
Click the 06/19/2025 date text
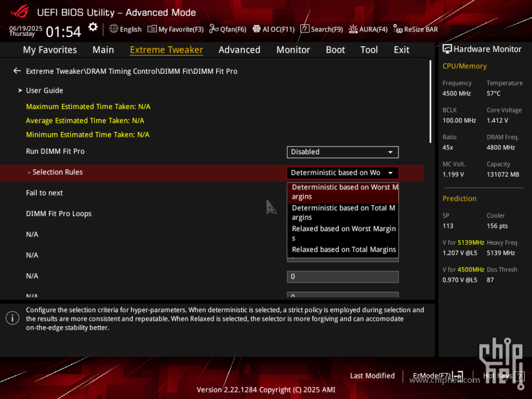[26, 28]
